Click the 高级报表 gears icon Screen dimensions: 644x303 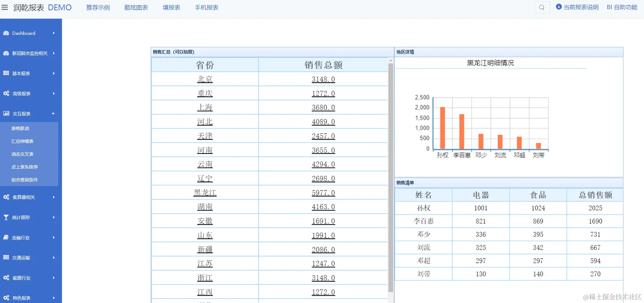pyautogui.click(x=6, y=93)
